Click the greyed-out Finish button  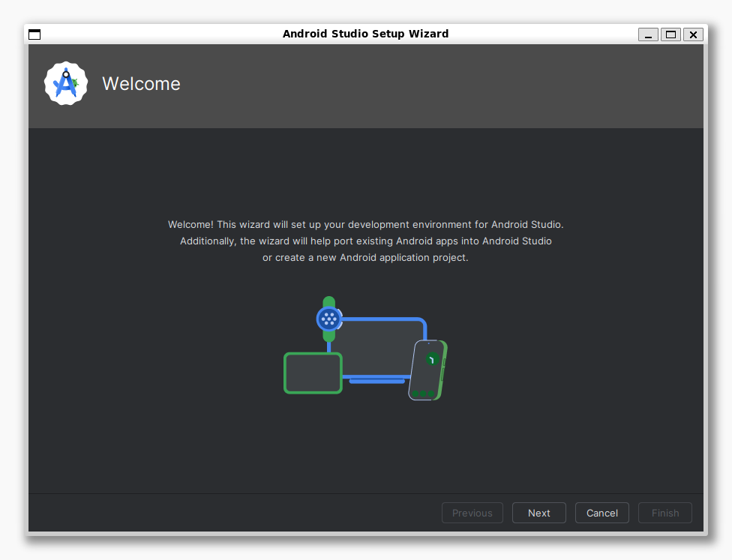click(664, 513)
